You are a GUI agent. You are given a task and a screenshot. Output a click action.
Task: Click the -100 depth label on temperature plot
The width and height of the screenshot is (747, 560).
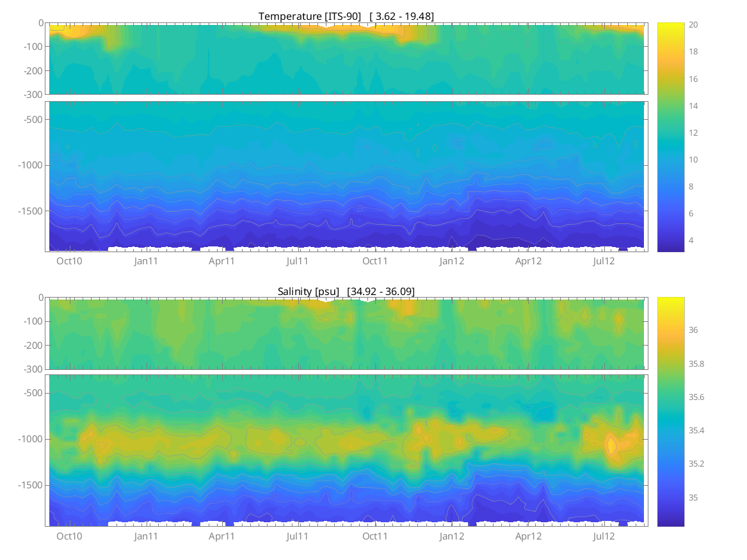(34, 47)
